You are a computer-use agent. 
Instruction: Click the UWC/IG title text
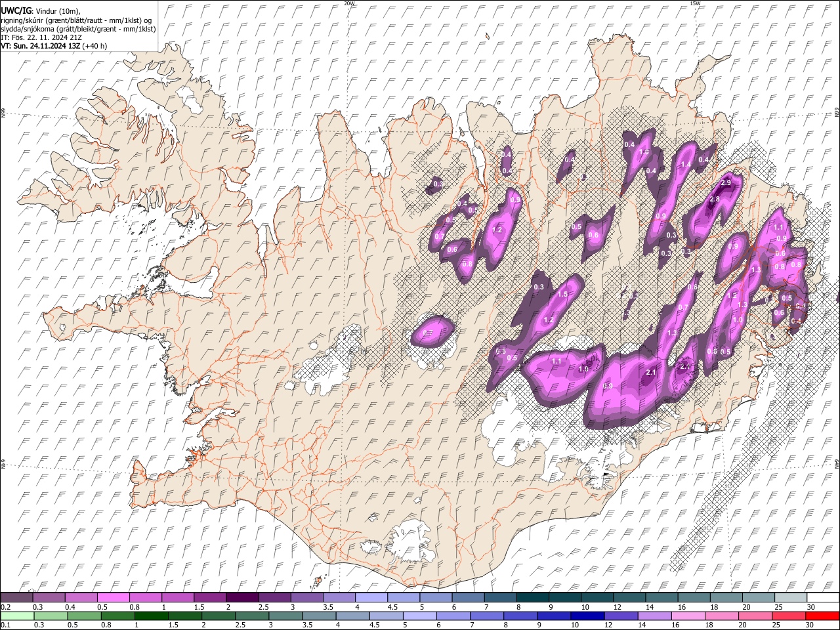point(16,10)
